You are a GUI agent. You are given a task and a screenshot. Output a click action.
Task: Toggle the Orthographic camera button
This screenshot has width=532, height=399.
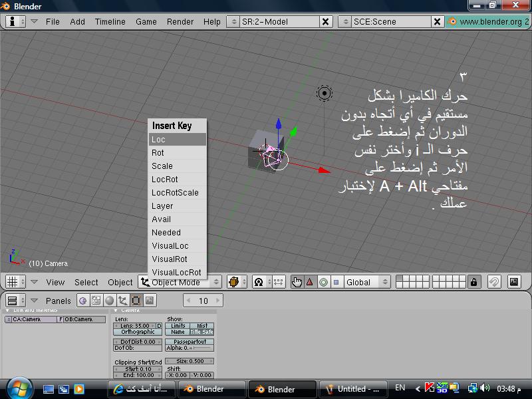138,332
